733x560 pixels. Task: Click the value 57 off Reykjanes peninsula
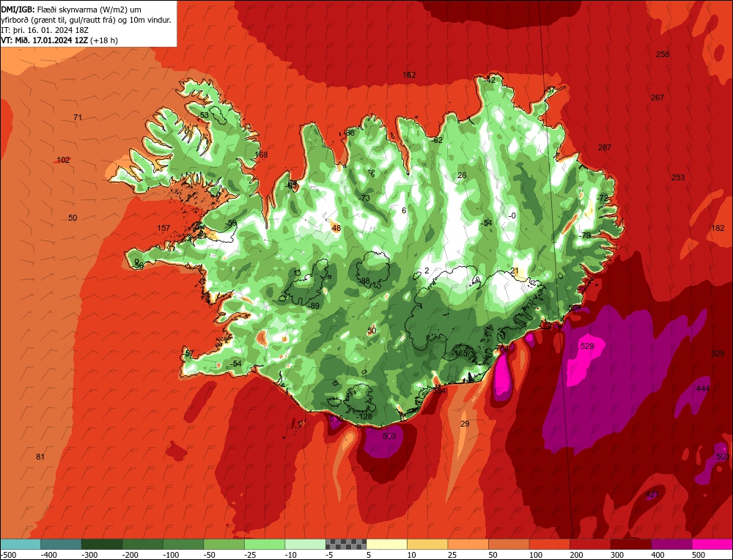click(189, 353)
